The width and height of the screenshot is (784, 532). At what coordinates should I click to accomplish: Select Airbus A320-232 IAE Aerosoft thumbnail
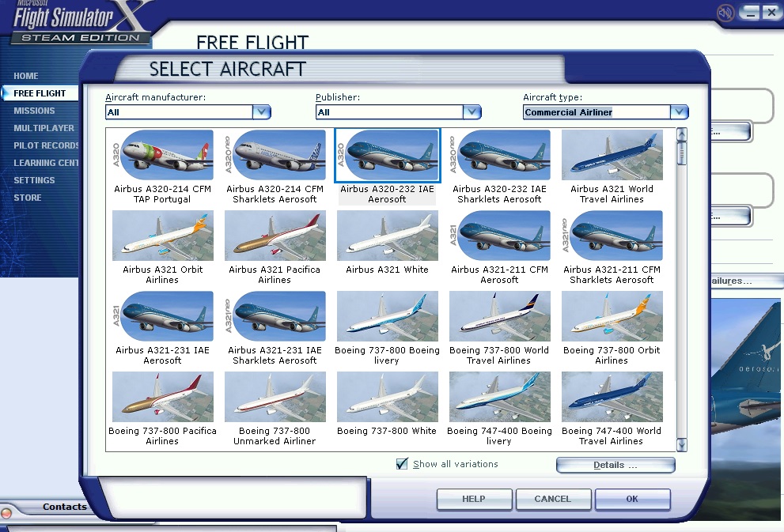(388, 155)
